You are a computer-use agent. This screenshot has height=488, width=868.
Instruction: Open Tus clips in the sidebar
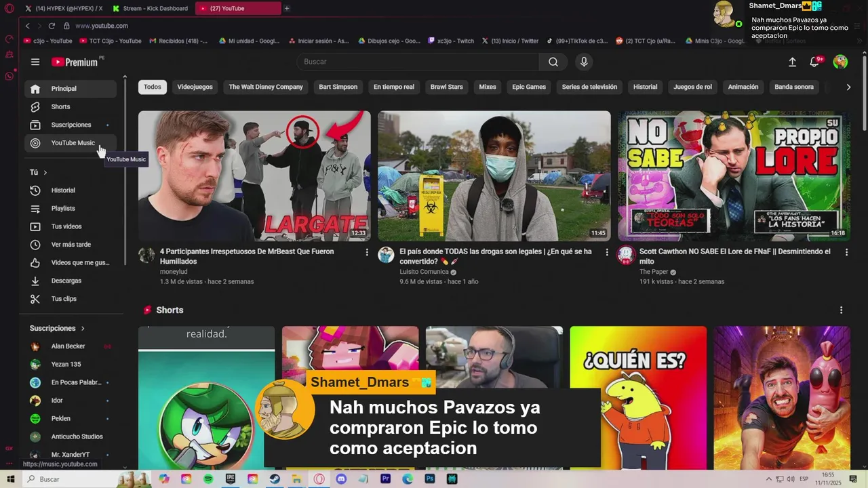pos(71,299)
